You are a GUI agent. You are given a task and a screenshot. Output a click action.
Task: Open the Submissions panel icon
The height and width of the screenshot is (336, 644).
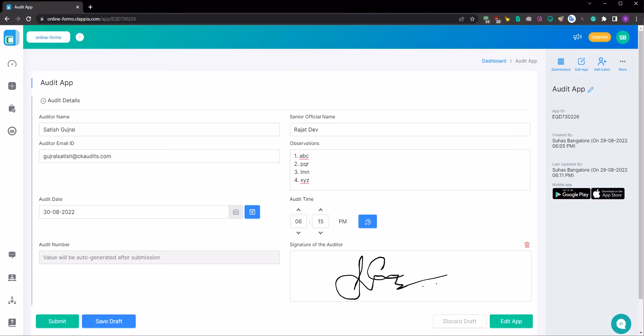(x=561, y=64)
